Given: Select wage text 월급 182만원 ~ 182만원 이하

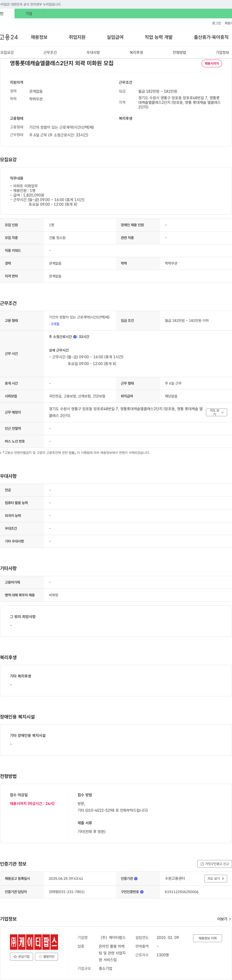Looking at the screenshot, I should pyautogui.click(x=187, y=320).
